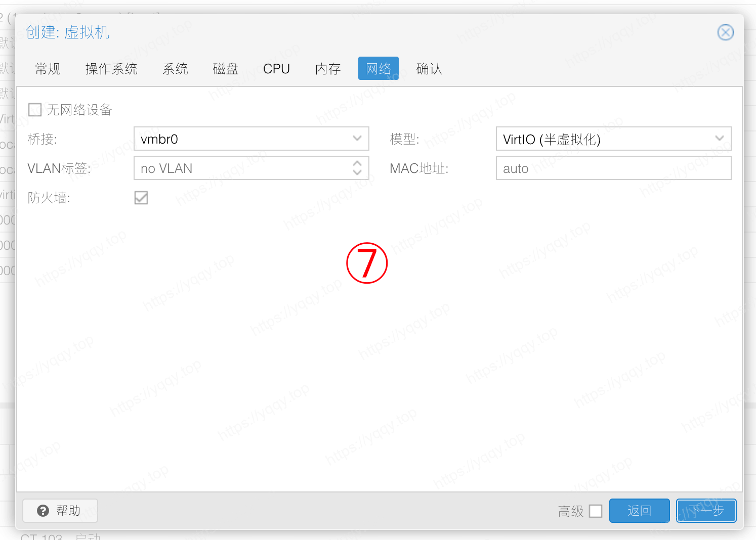Click the help question mark icon
The height and width of the screenshot is (540, 756).
pos(43,511)
